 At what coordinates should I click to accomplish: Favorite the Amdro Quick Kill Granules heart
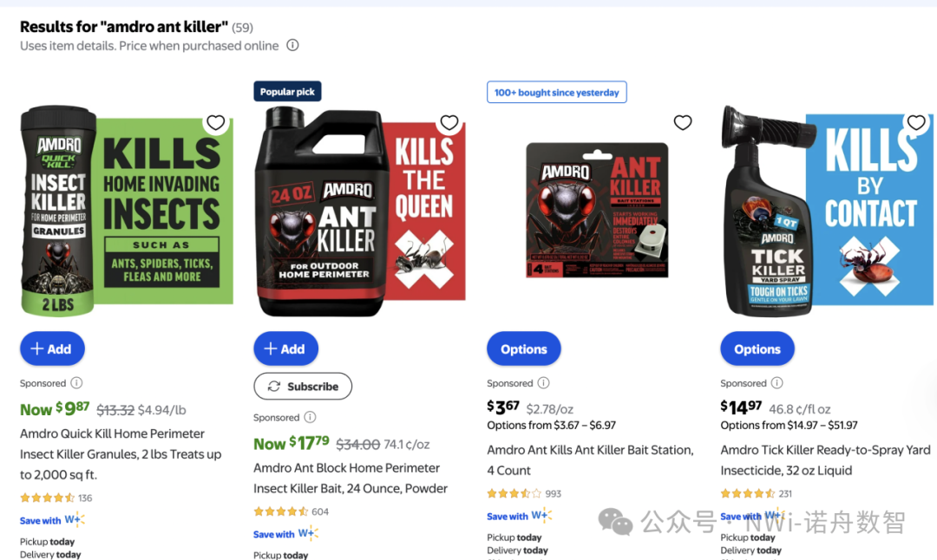tap(216, 123)
